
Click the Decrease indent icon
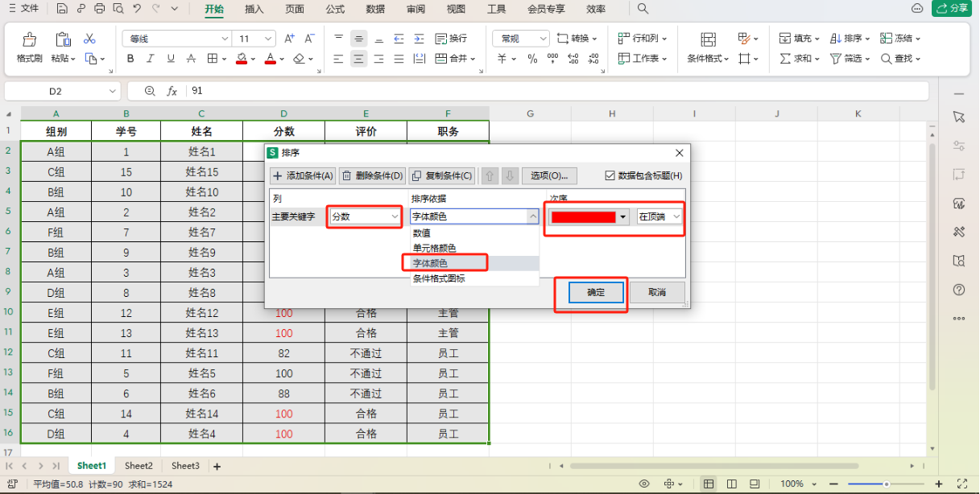pyautogui.click(x=399, y=39)
